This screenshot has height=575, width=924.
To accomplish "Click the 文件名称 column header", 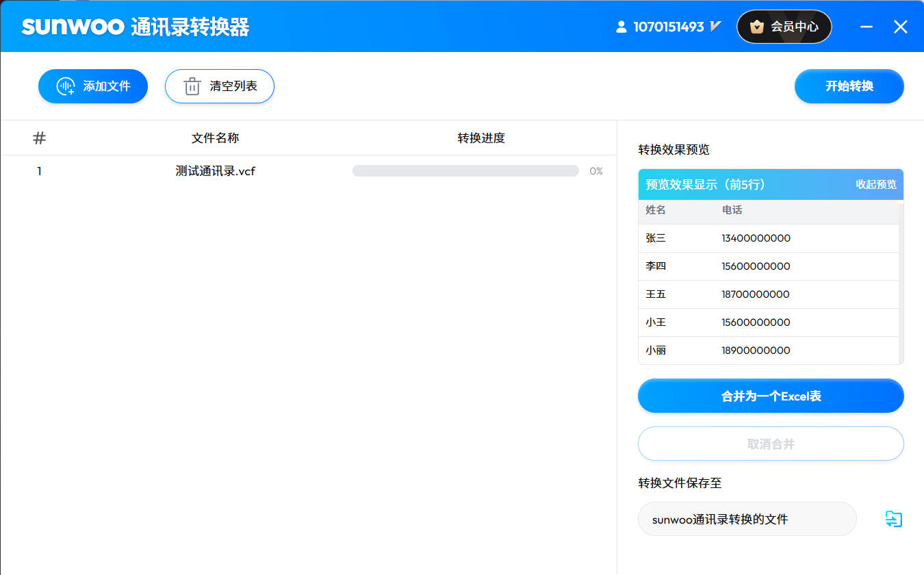I will (216, 138).
